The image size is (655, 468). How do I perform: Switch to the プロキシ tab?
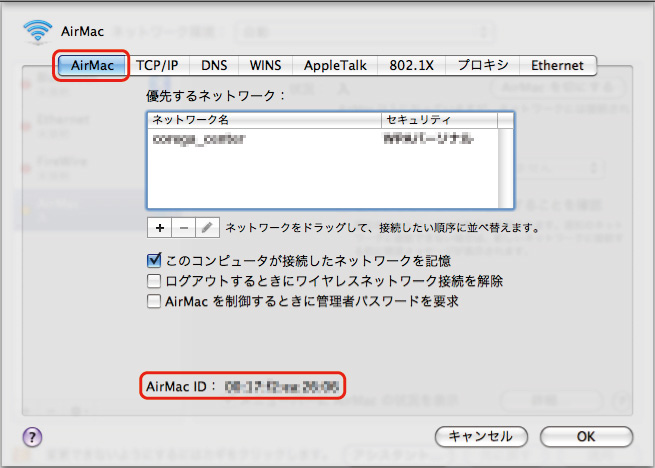pyautogui.click(x=482, y=65)
